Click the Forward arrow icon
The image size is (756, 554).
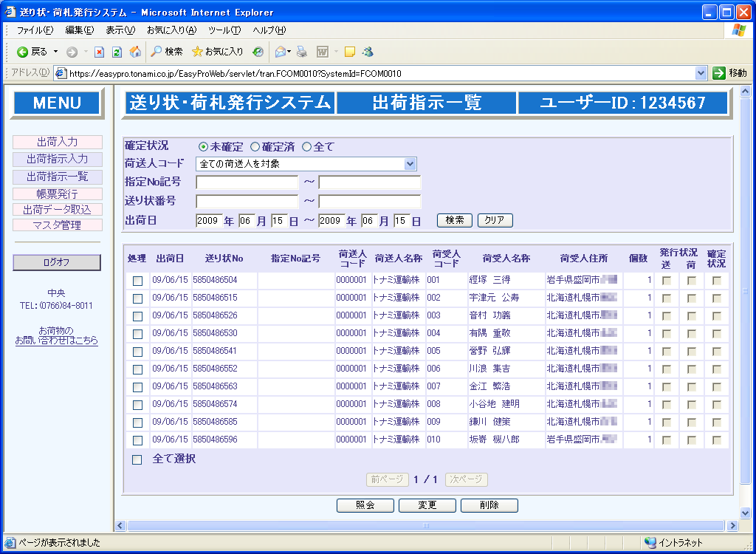click(72, 52)
